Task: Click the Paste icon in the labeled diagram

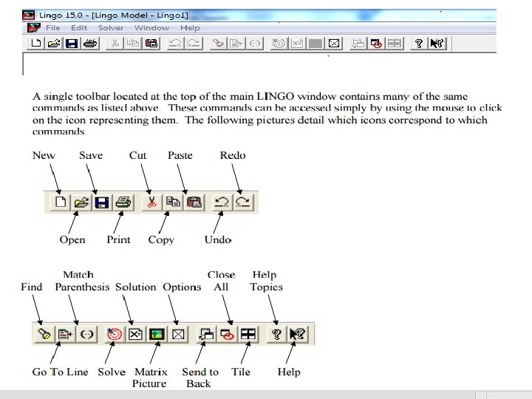Action: 194,202
